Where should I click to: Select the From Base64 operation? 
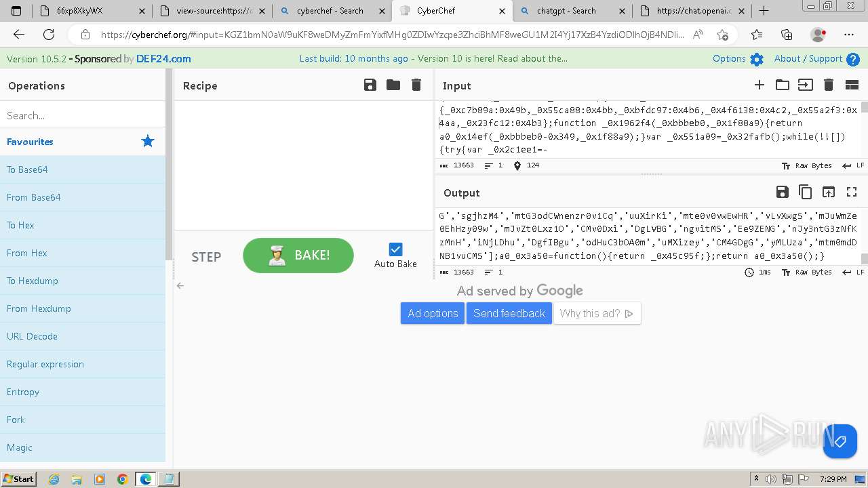click(83, 197)
